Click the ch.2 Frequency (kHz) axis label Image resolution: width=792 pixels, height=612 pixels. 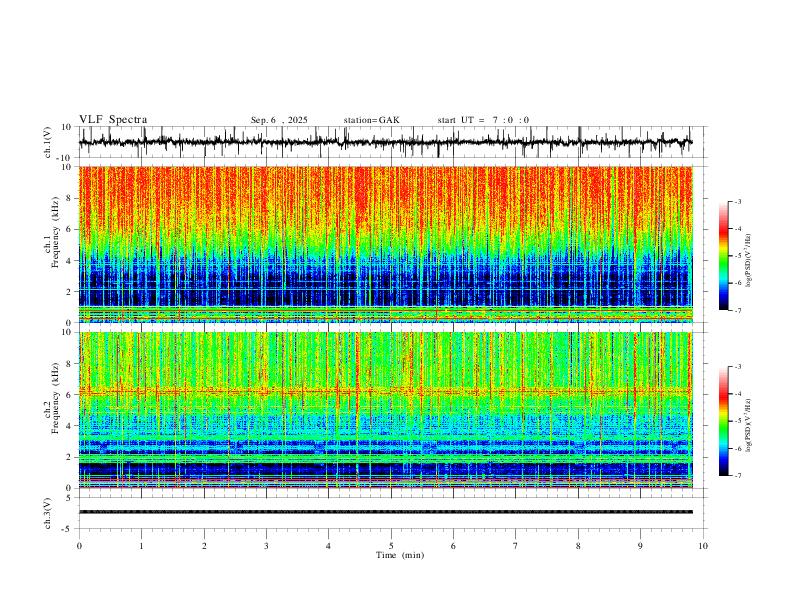pyautogui.click(x=52, y=398)
